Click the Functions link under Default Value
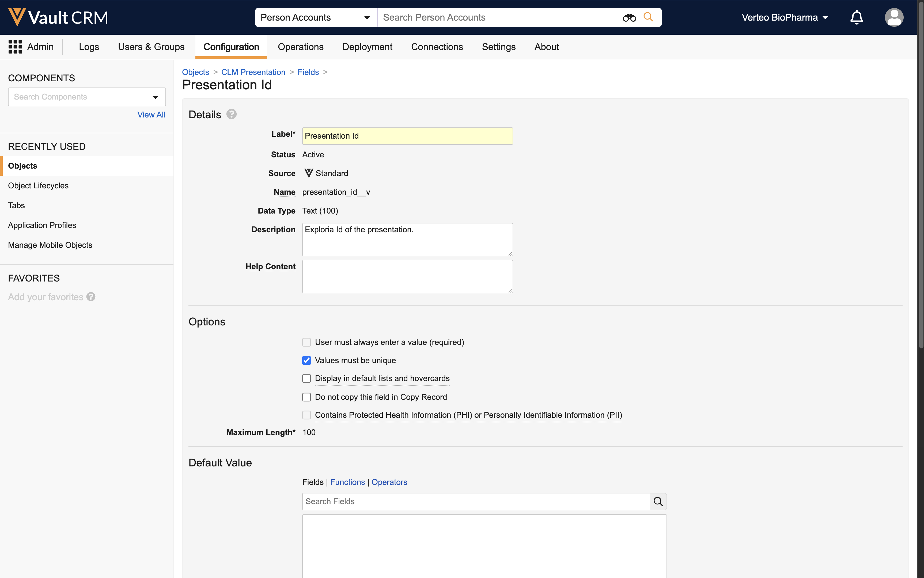 pyautogui.click(x=347, y=482)
